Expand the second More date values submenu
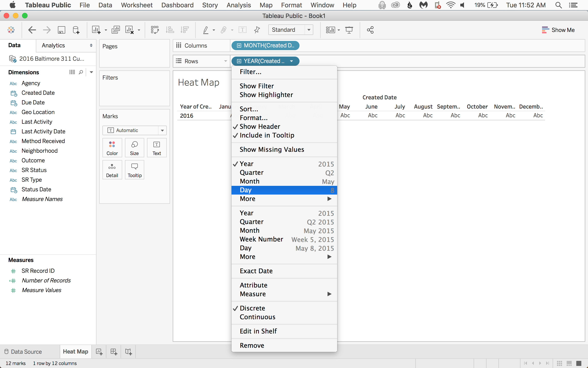588x368 pixels. pyautogui.click(x=284, y=257)
